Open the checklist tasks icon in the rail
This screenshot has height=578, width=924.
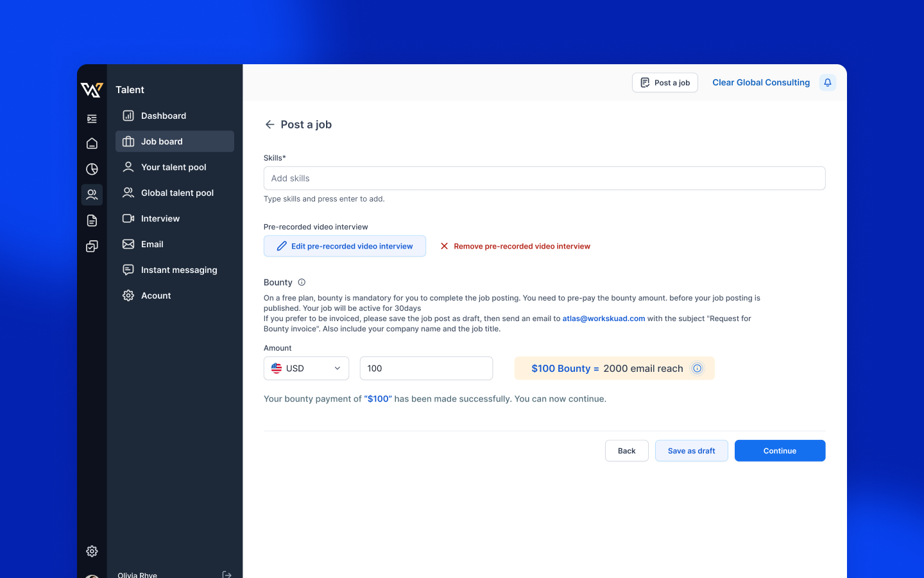click(x=92, y=246)
